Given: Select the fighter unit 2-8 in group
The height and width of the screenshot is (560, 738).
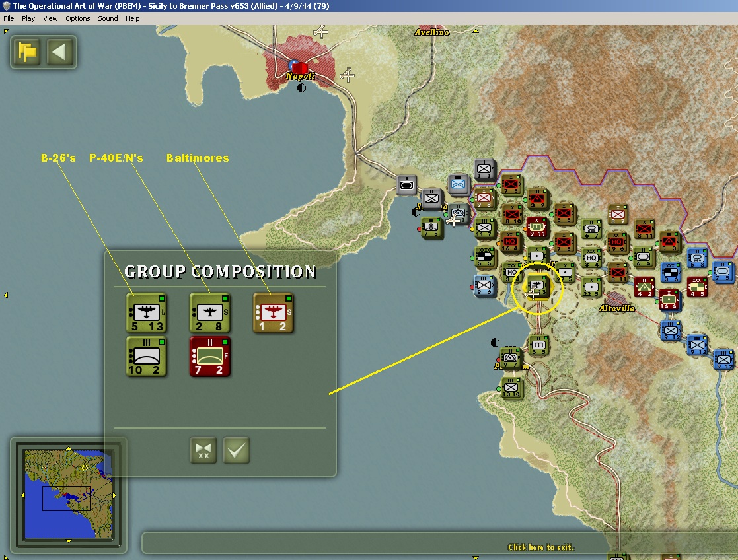Looking at the screenshot, I should (209, 313).
